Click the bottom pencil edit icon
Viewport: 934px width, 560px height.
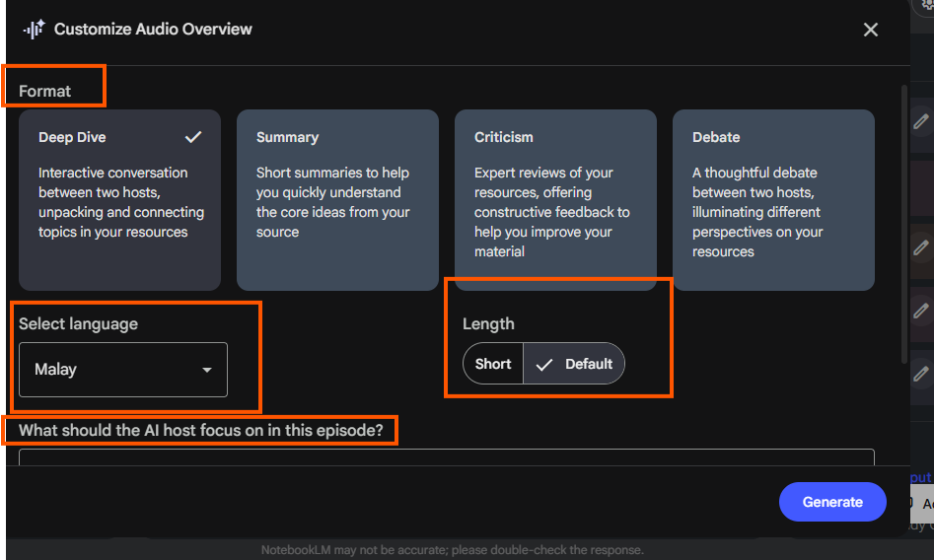920,374
